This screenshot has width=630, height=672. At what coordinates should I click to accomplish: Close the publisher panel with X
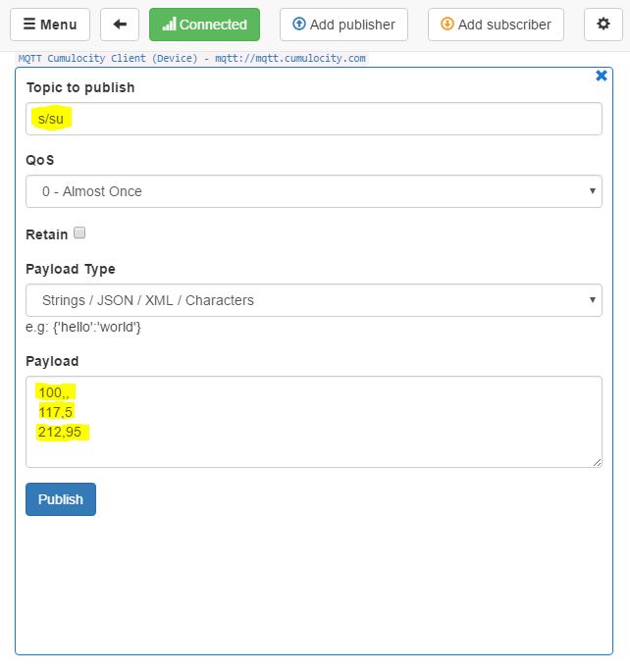[x=602, y=76]
